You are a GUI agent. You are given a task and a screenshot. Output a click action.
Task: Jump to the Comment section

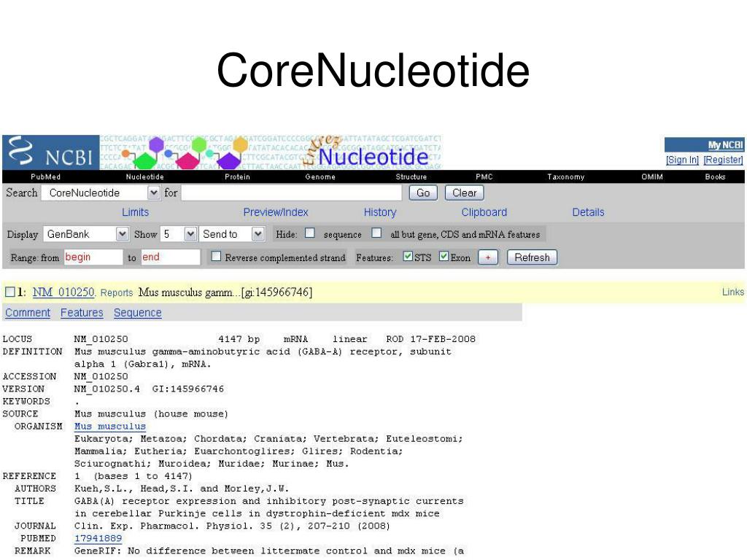[28, 313]
